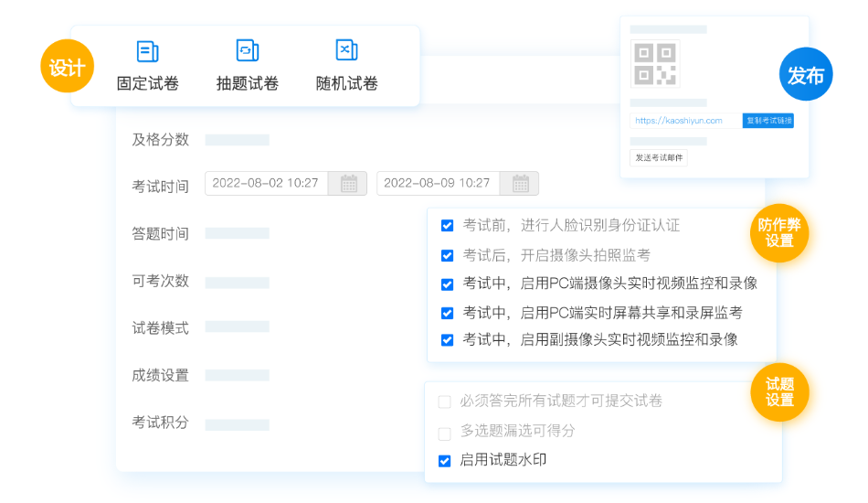Check 必须答完所有试题才可提交试卷 option
This screenshot has height=503, width=868.
click(445, 401)
